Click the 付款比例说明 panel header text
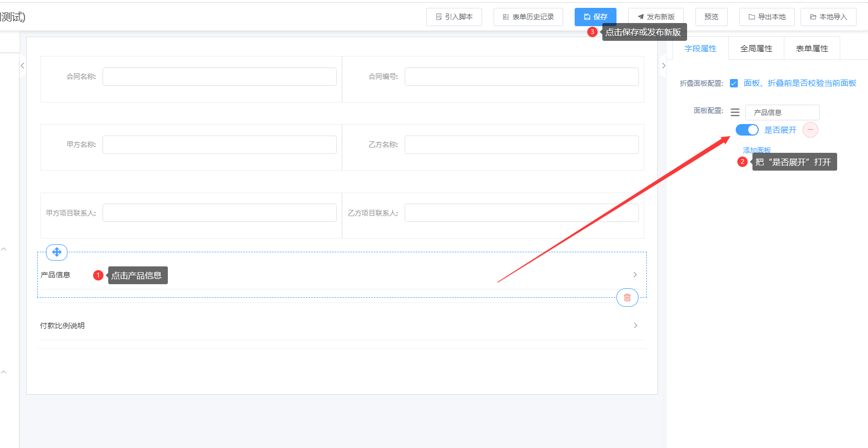Image resolution: width=868 pixels, height=448 pixels. tap(62, 326)
